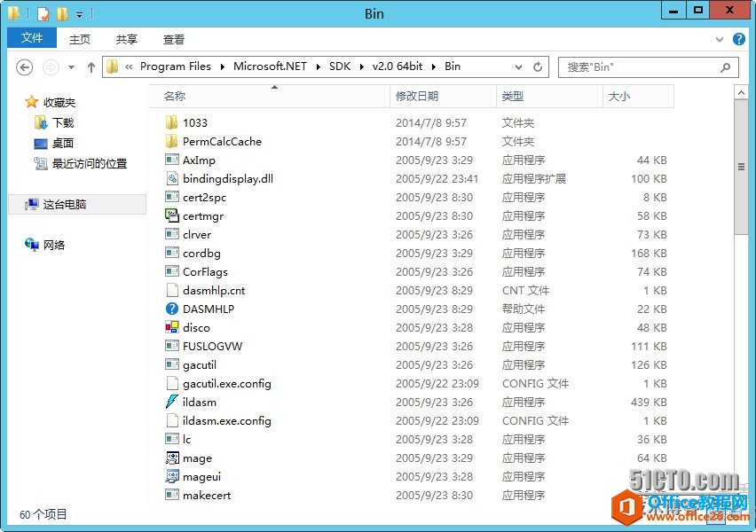Open the address bar history dropdown

click(518, 67)
